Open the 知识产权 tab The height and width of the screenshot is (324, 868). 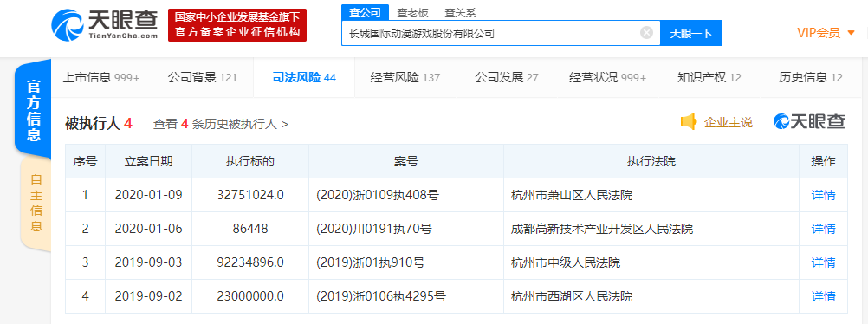coord(709,78)
